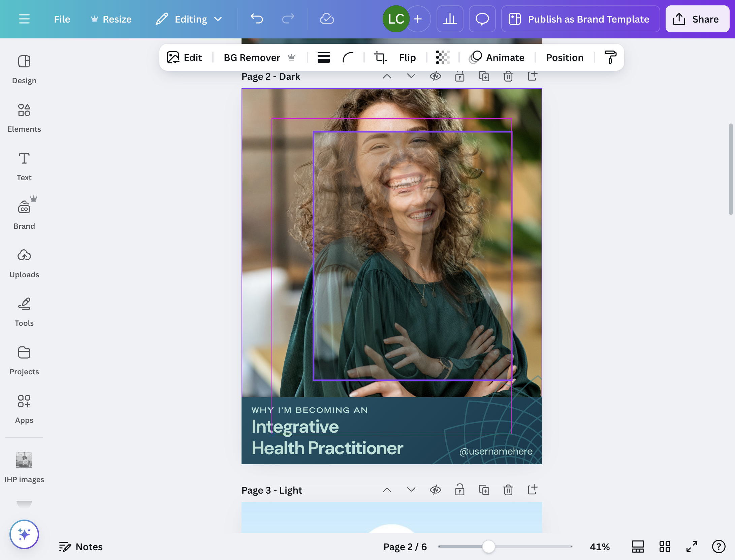Image resolution: width=735 pixels, height=560 pixels.
Task: Select the crop tool icon
Action: (x=380, y=58)
